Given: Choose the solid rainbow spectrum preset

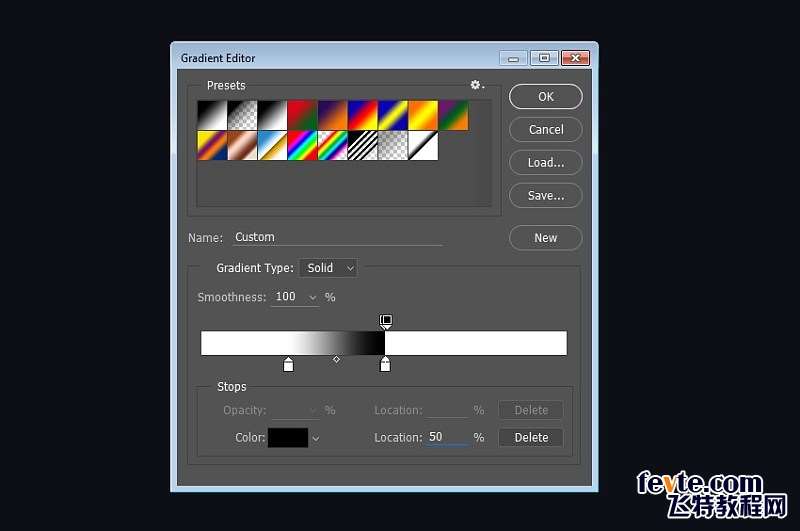Looking at the screenshot, I should [x=303, y=145].
